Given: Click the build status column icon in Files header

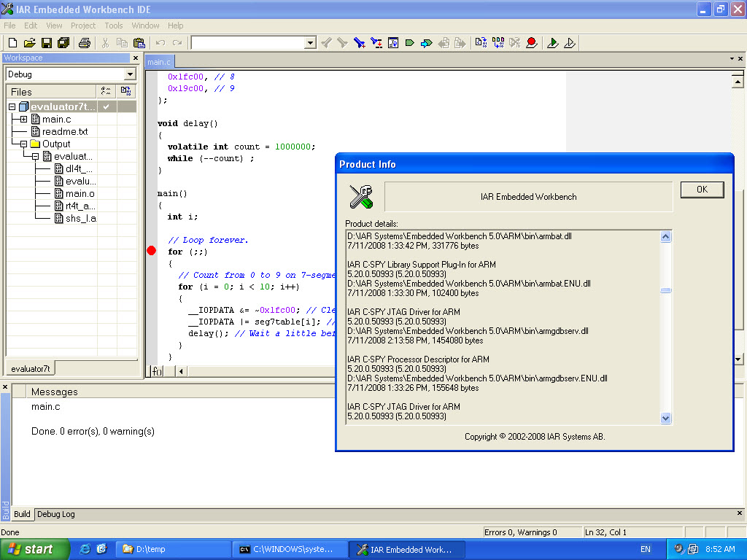Looking at the screenshot, I should tap(125, 91).
